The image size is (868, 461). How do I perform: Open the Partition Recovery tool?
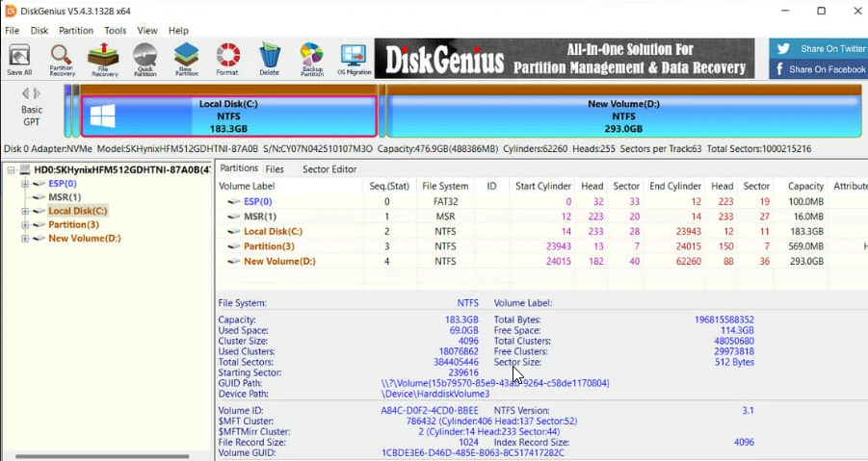[x=62, y=60]
